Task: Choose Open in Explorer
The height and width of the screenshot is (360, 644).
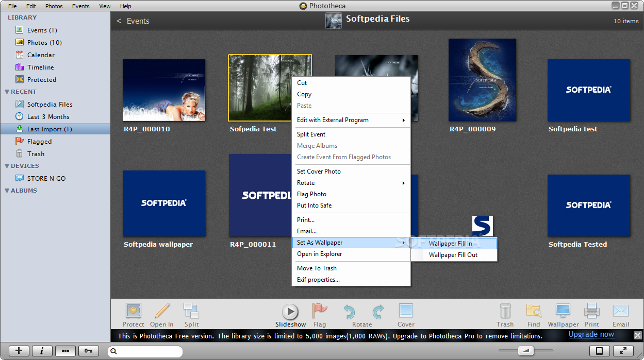Action: 351,254
